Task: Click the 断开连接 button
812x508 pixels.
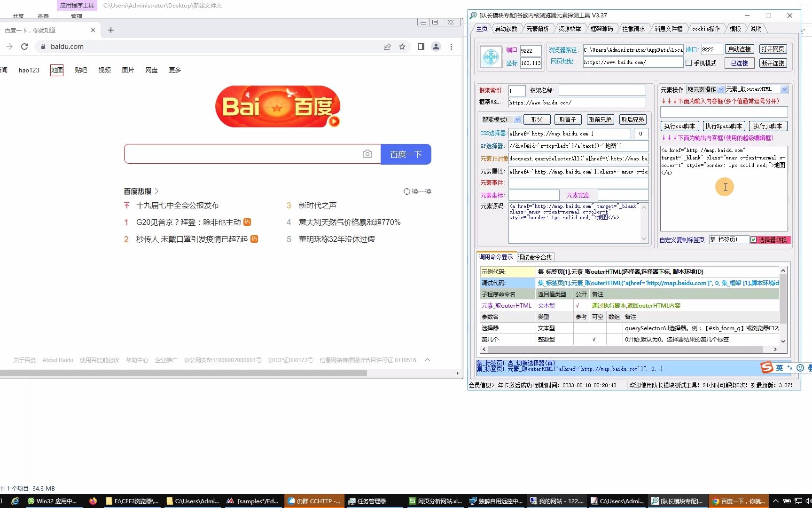Action: [773, 63]
